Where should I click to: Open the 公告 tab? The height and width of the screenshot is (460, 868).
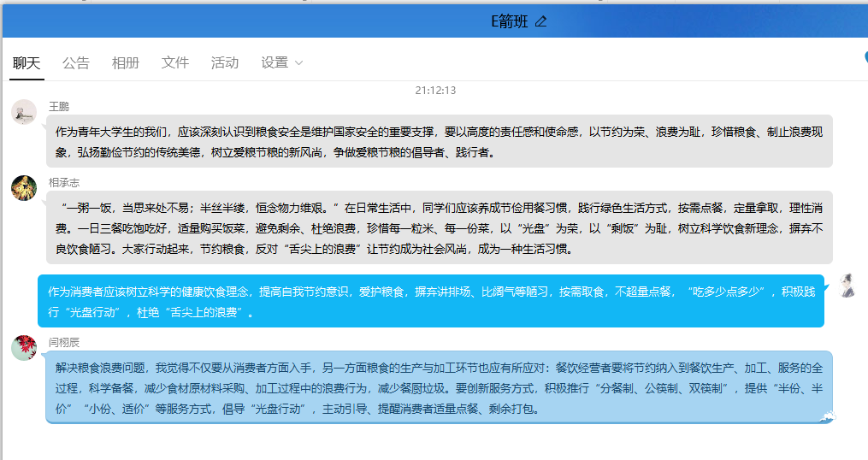[x=75, y=62]
